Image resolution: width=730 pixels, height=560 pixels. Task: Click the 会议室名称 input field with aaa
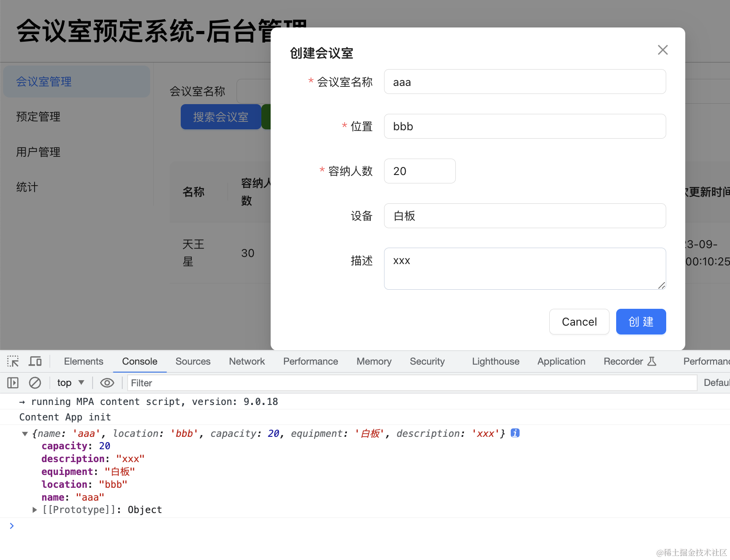pos(524,82)
